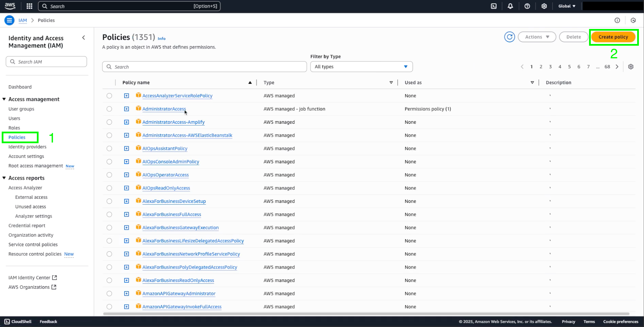This screenshot has height=327, width=644.
Task: Open IAM Identity Center external link icon
Action: pos(54,278)
